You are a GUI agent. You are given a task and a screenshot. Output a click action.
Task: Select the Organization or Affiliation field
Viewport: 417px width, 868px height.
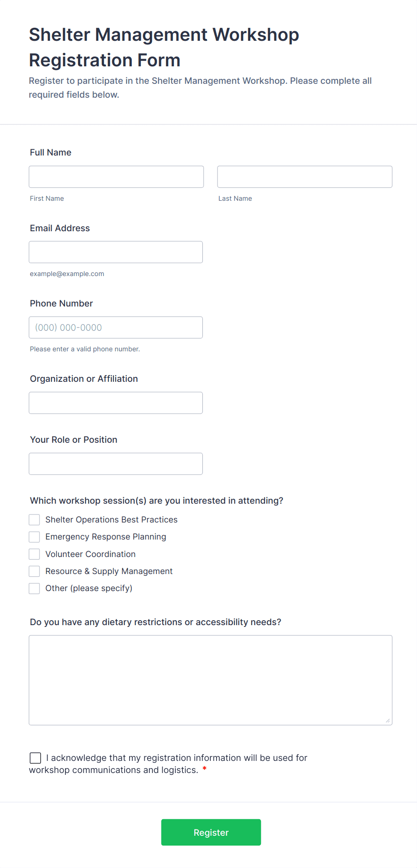tap(116, 403)
